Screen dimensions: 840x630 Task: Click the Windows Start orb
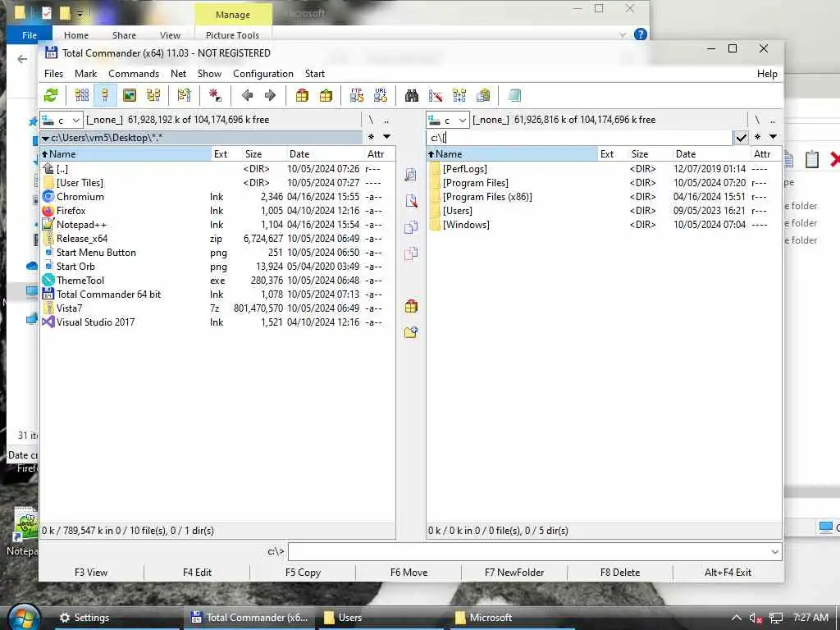24,617
